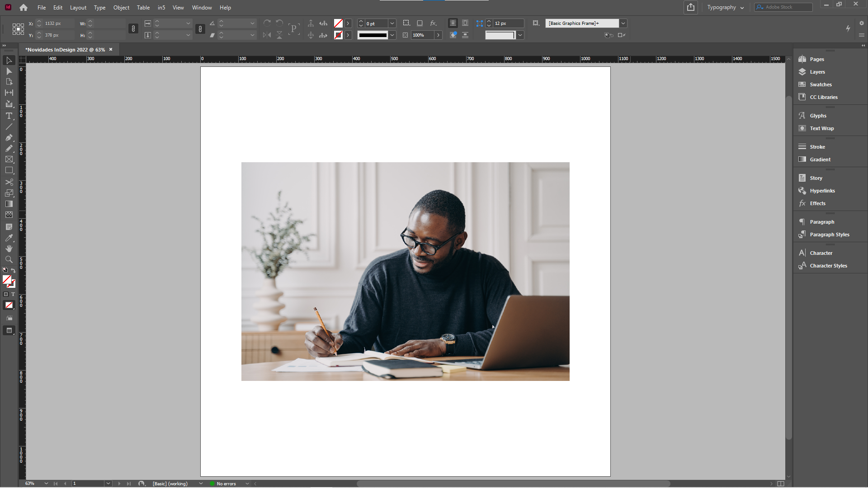
Task: Click the lightning Quick Apply icon
Action: [x=848, y=28]
